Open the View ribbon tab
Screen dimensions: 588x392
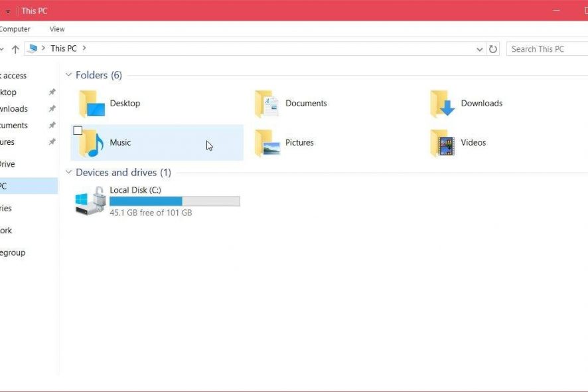pos(57,29)
